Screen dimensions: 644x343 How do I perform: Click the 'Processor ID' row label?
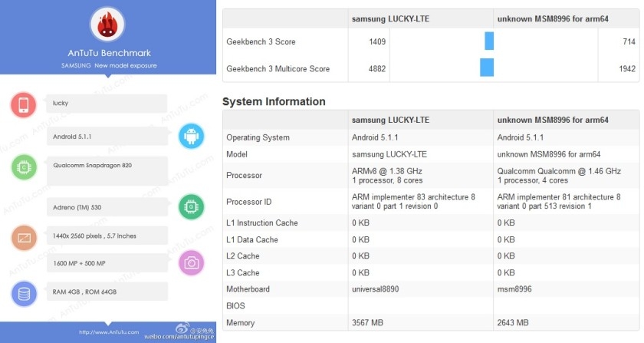pos(249,202)
